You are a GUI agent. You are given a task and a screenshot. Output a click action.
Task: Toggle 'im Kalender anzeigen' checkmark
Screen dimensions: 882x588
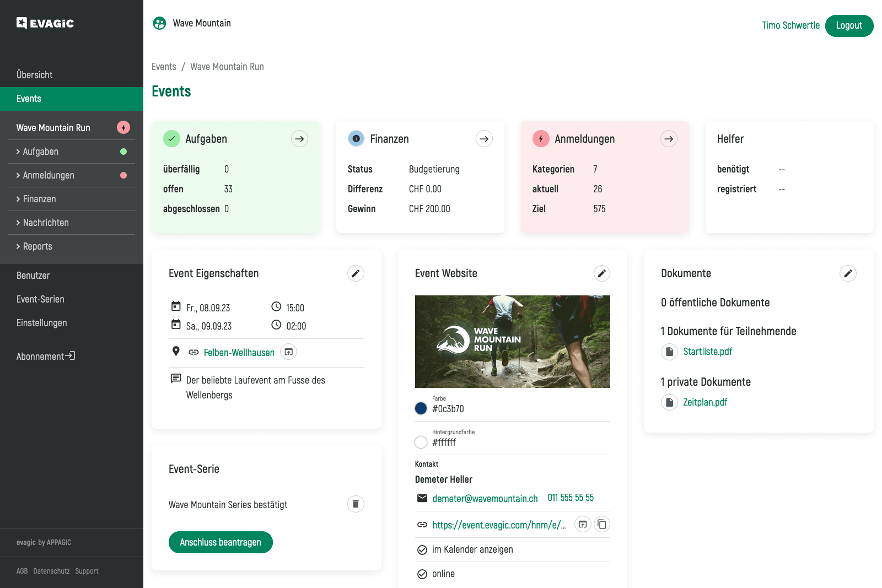422,550
